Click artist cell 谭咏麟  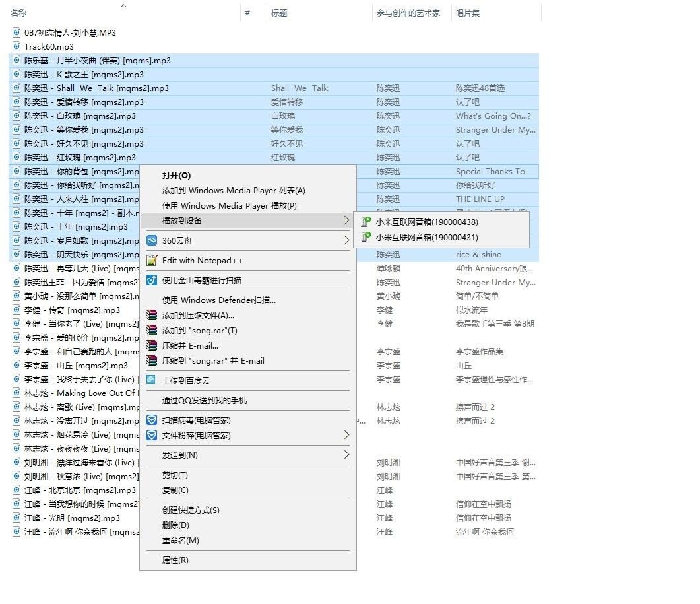click(x=389, y=268)
